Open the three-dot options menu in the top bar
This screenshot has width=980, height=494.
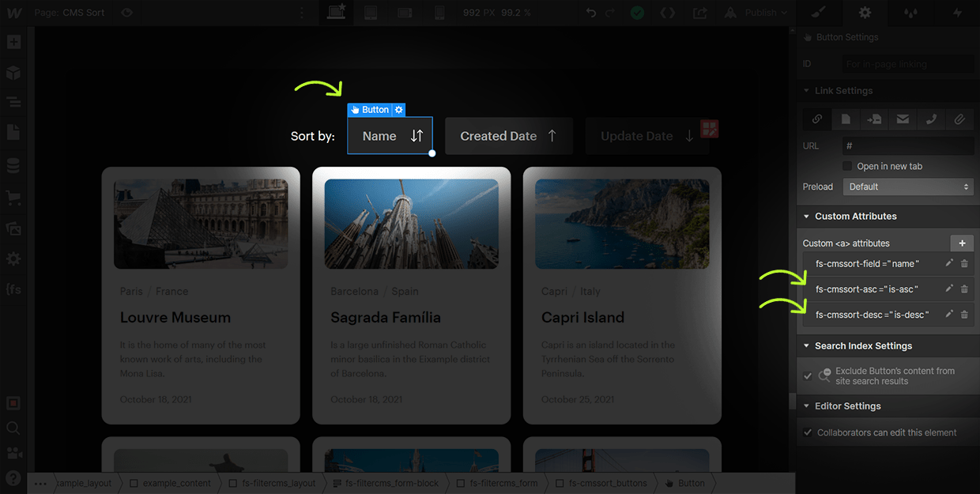pos(301,13)
